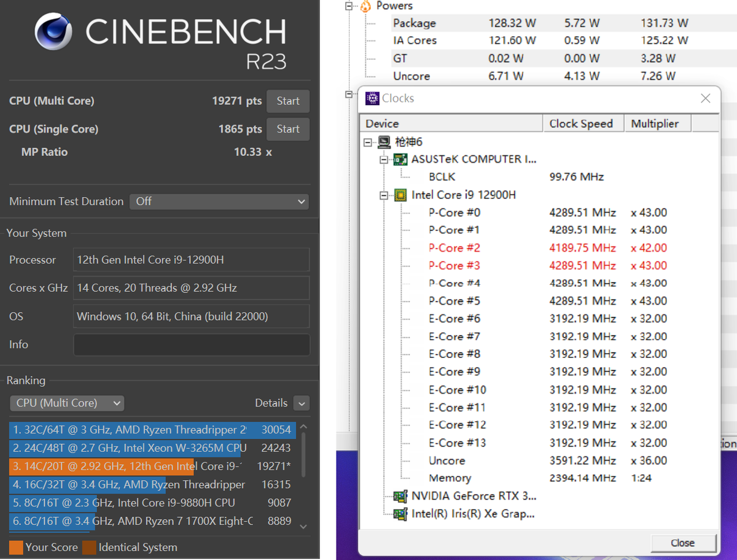The height and width of the screenshot is (560, 737).
Task: Select the Intel(R) Iris(R) Xe tree item
Action: [474, 514]
